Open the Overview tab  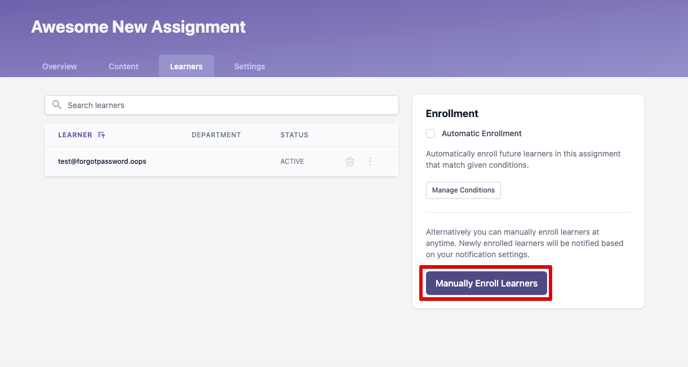tap(60, 66)
